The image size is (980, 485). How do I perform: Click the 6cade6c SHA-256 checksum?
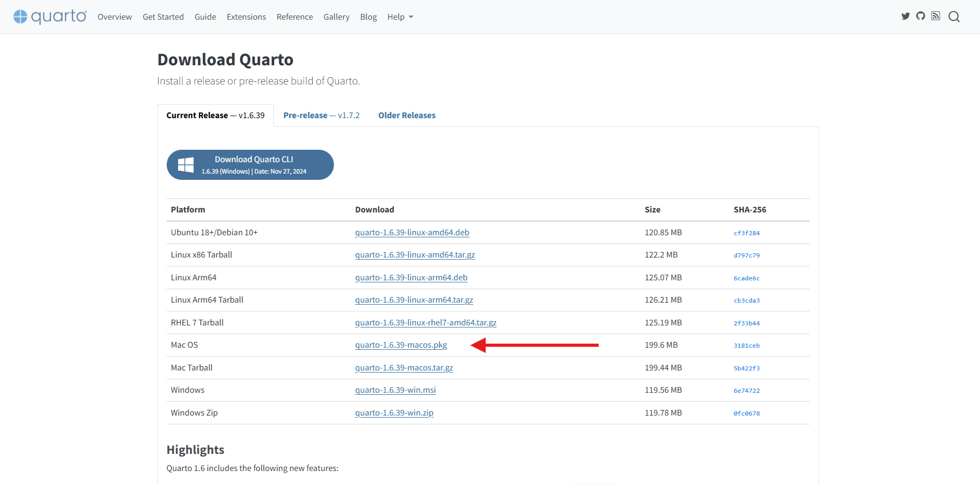(x=747, y=278)
